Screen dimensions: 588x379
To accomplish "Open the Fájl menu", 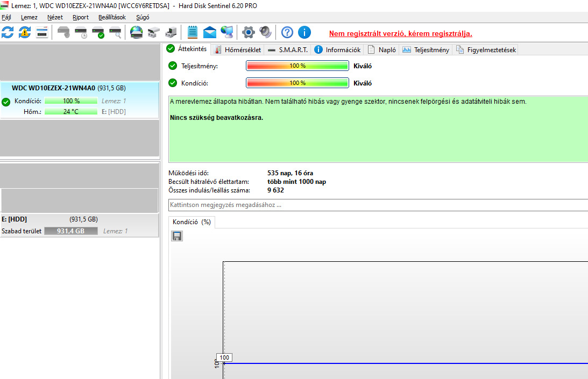I will click(6, 17).
